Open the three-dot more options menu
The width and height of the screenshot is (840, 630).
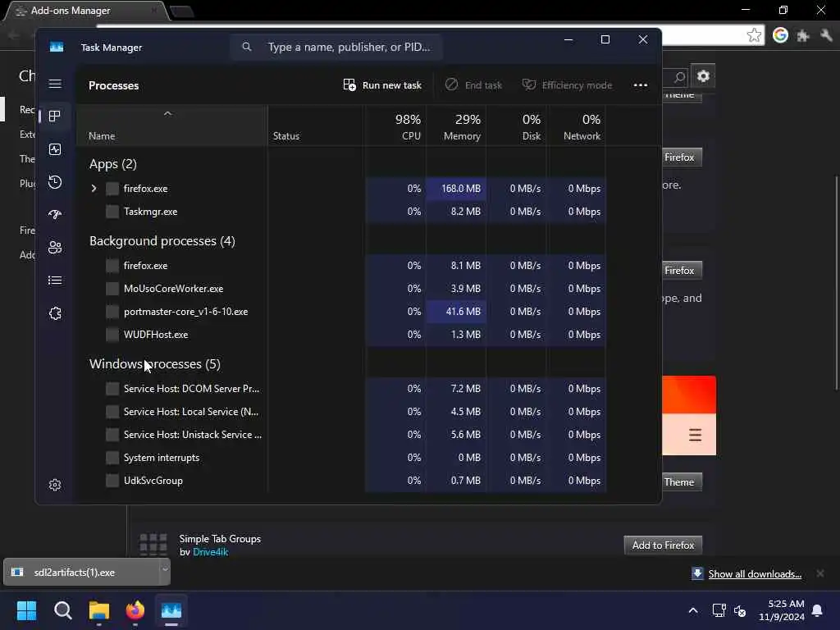[x=640, y=85]
